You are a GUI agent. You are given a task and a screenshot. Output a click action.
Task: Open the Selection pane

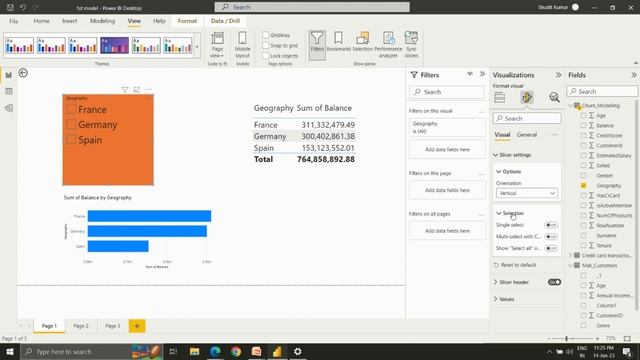tap(362, 42)
